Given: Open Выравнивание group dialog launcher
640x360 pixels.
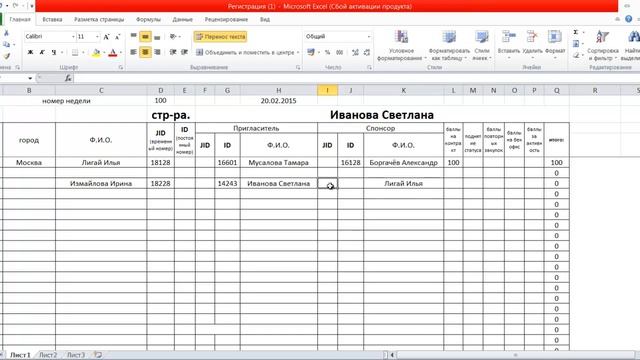Looking at the screenshot, I should point(298,67).
